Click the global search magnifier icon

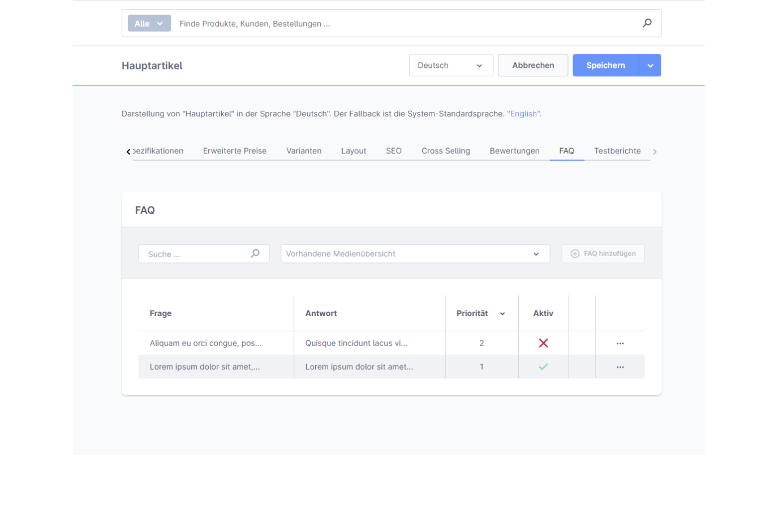(x=647, y=23)
